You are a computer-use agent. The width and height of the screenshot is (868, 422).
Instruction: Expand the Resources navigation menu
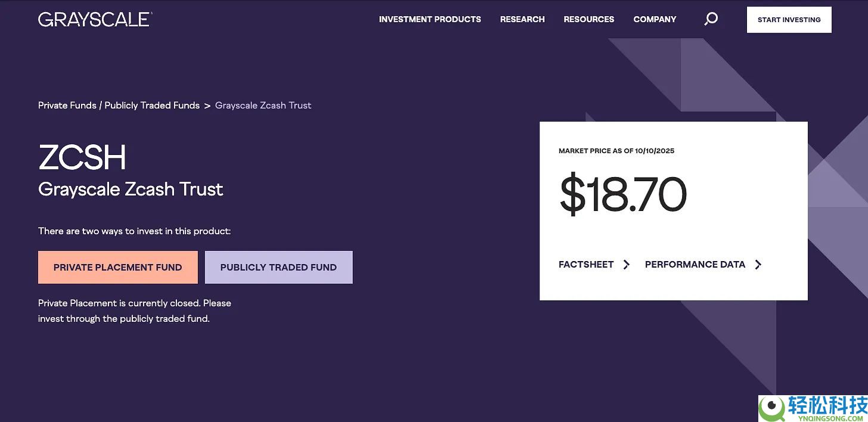point(588,19)
